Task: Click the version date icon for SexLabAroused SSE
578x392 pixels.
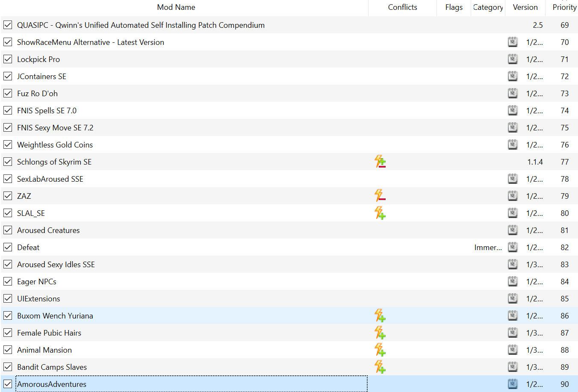Action: pyautogui.click(x=513, y=179)
